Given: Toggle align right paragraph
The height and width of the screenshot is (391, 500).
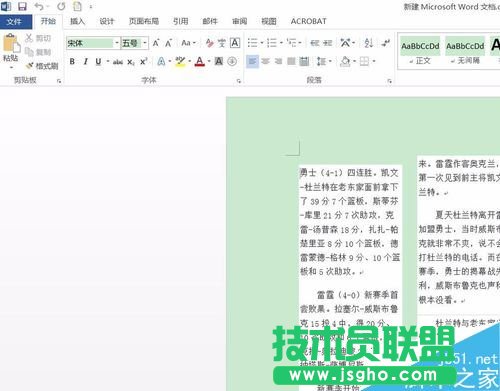Looking at the screenshot, I should [278, 61].
